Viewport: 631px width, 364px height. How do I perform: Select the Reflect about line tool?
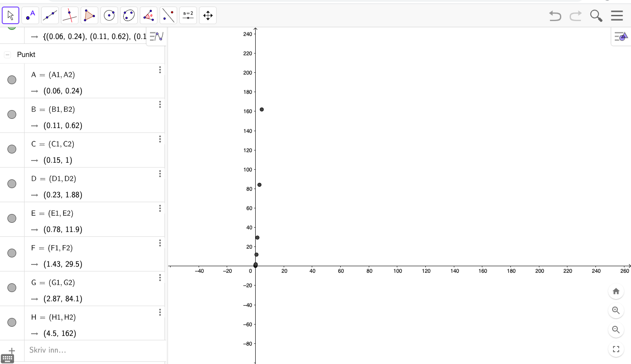coord(168,16)
